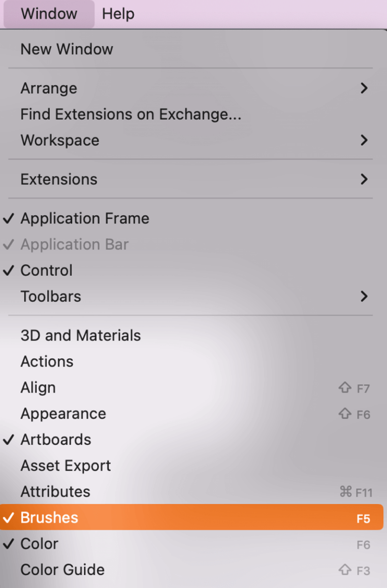Screen dimensions: 387x588
Task: Expand the Arrange submenu
Action: tap(48, 88)
